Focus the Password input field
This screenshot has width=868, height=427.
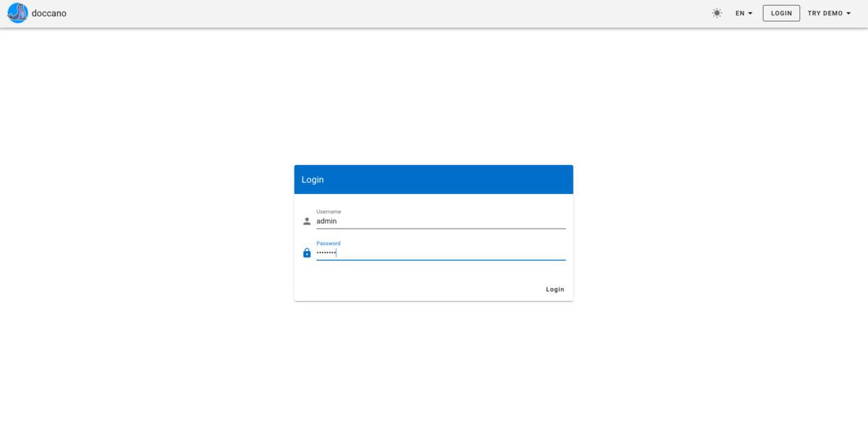[441, 253]
